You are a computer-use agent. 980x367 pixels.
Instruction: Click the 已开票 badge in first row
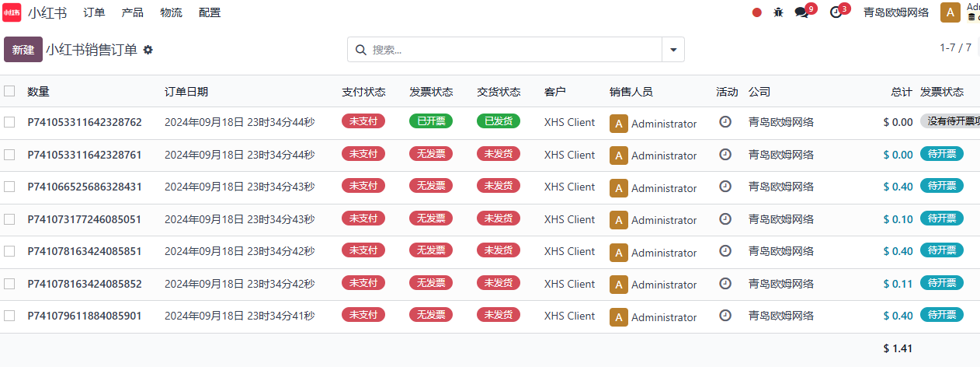pos(431,121)
